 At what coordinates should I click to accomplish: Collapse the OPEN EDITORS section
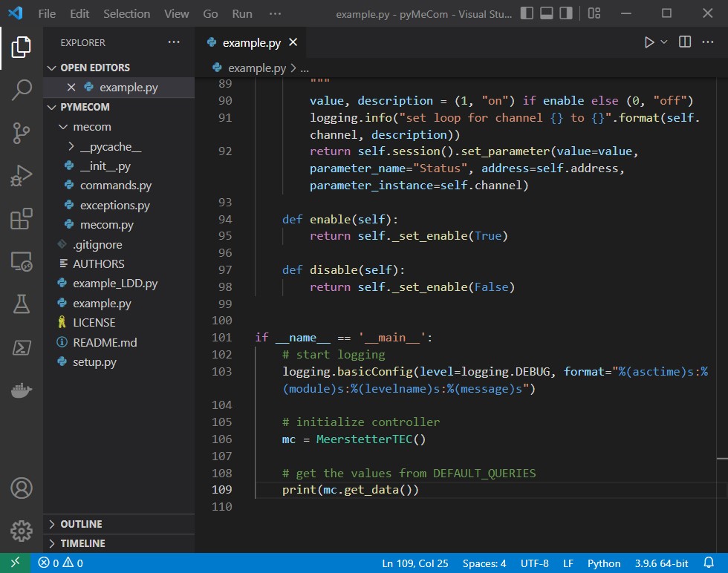tap(51, 67)
